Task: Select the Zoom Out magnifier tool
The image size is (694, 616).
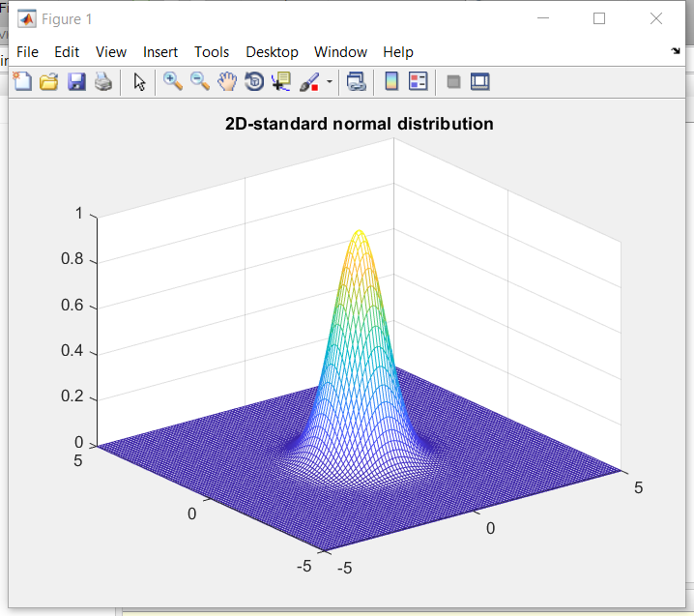Action: coord(200,81)
